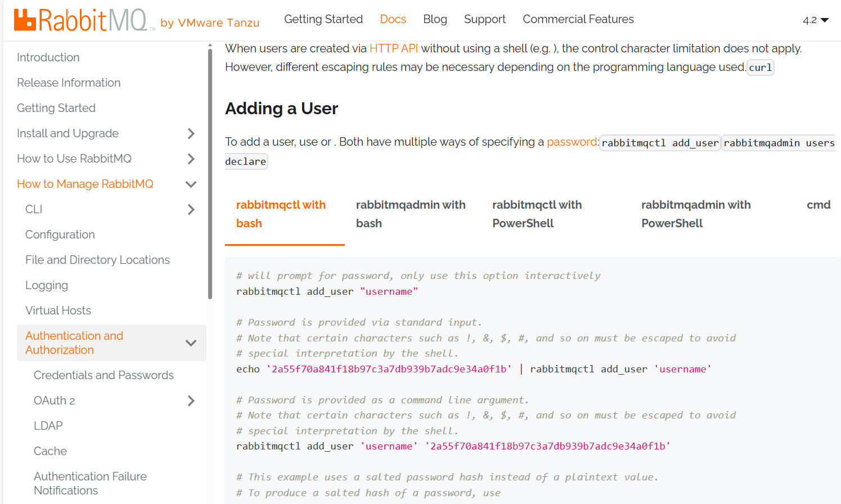Open Cache in the sidebar

click(x=50, y=451)
